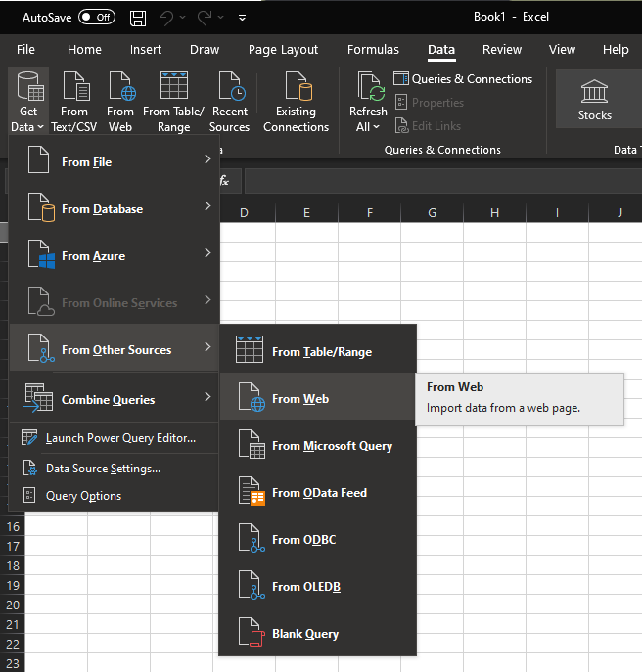The width and height of the screenshot is (642, 672).
Task: Open the Undo history dropdown arrow
Action: [x=183, y=18]
